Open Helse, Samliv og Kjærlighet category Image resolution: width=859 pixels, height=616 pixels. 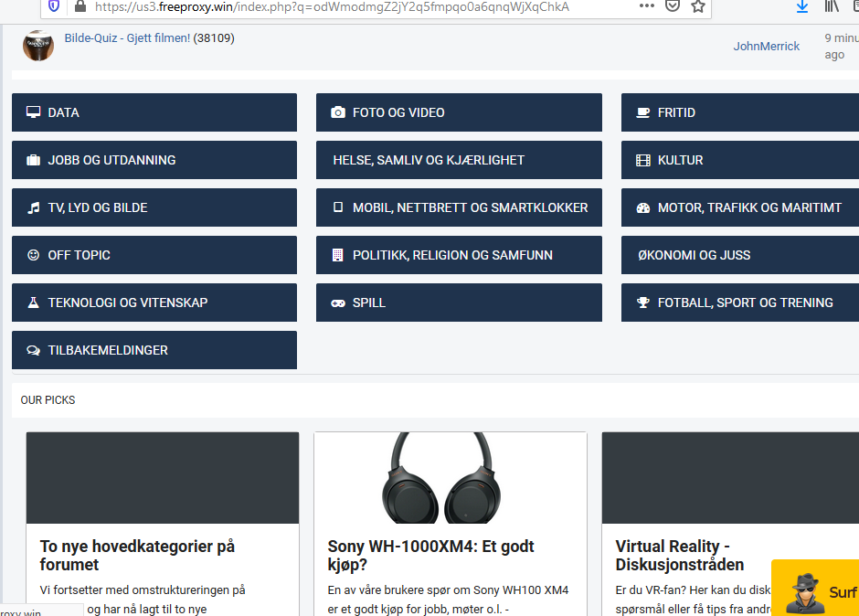coord(459,160)
